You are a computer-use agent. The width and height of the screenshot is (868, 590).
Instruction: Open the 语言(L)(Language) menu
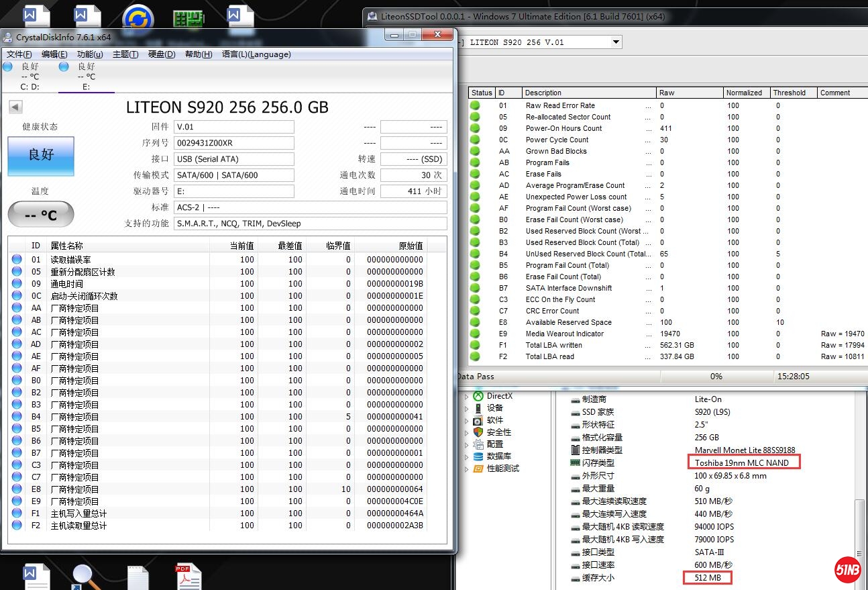point(256,54)
